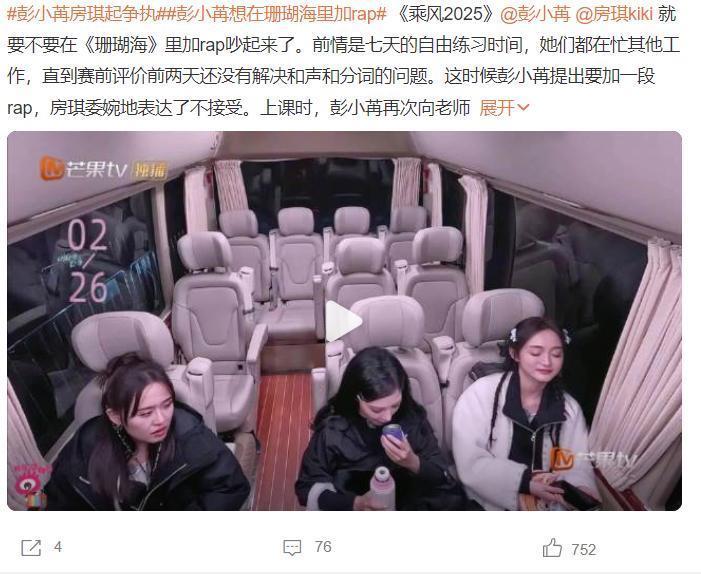Click the 02/26 date overlay on video
Viewport: 701px width, 574px height.
click(x=88, y=260)
